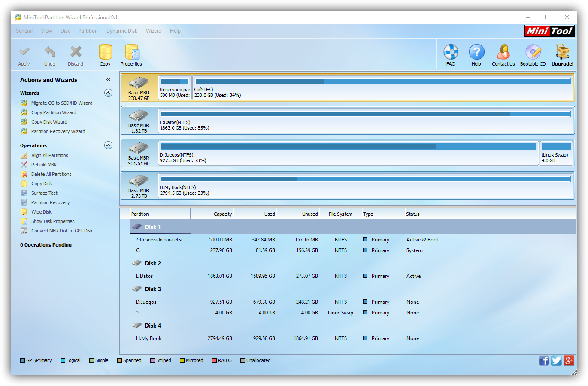
Task: Click the Wipe Disk icon
Action: tap(24, 212)
